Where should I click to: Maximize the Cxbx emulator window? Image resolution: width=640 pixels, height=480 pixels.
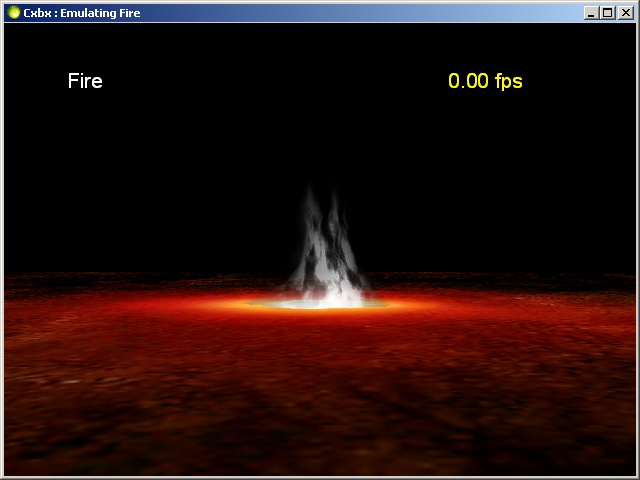607,13
